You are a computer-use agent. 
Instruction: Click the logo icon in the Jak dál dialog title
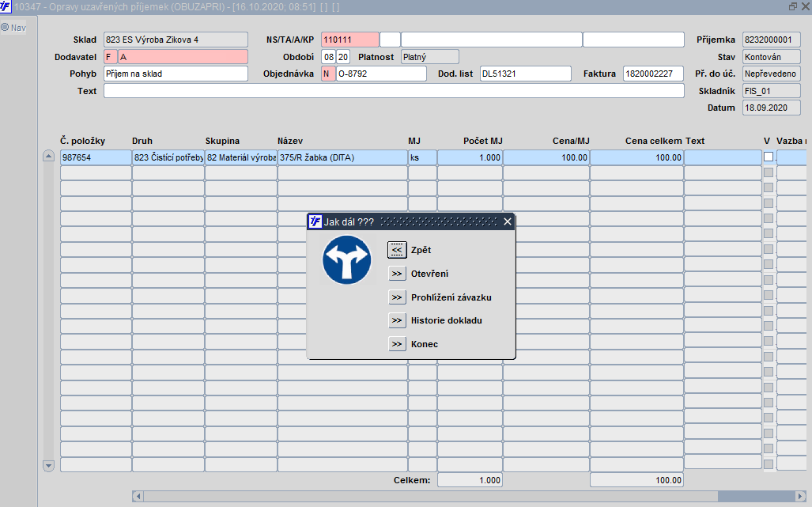point(315,221)
